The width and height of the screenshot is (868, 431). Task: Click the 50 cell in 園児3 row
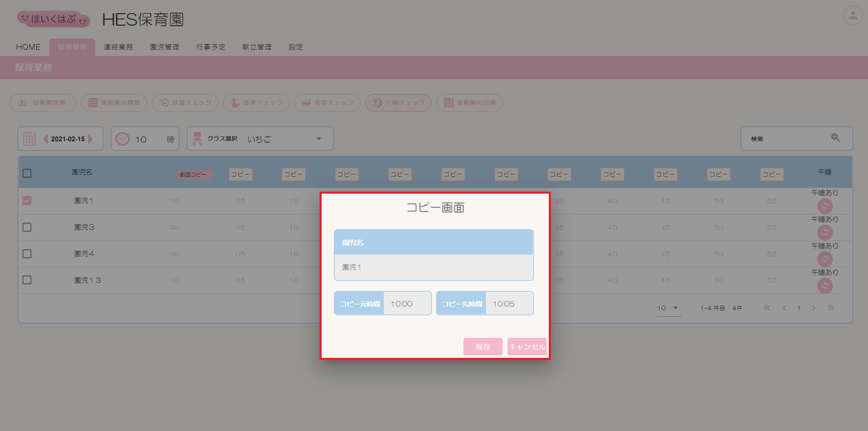tap(718, 228)
